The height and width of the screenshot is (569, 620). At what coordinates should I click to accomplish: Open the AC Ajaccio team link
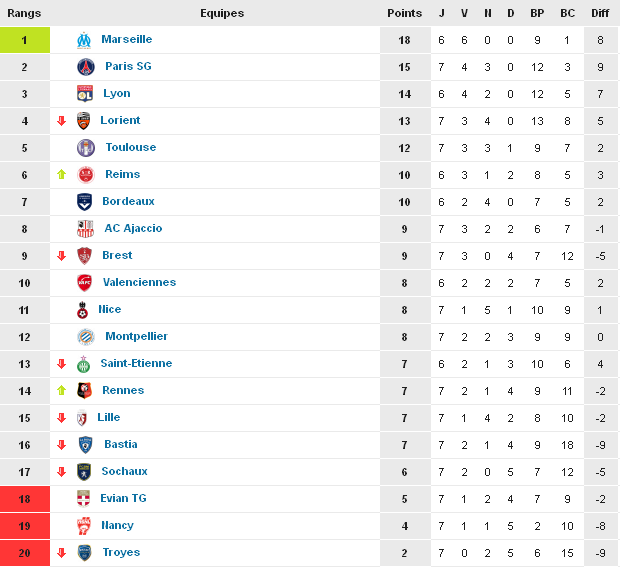tap(133, 229)
